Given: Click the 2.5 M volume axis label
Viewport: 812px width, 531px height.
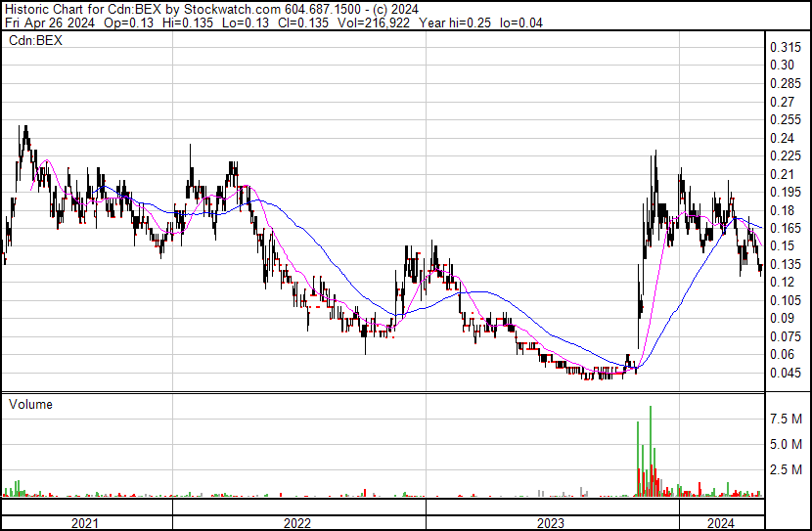Looking at the screenshot, I should pyautogui.click(x=787, y=470).
